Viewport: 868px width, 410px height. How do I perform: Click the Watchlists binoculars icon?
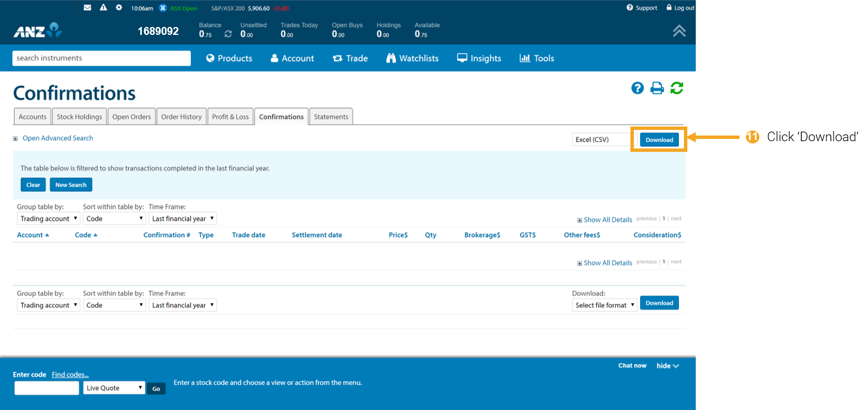[x=391, y=58]
